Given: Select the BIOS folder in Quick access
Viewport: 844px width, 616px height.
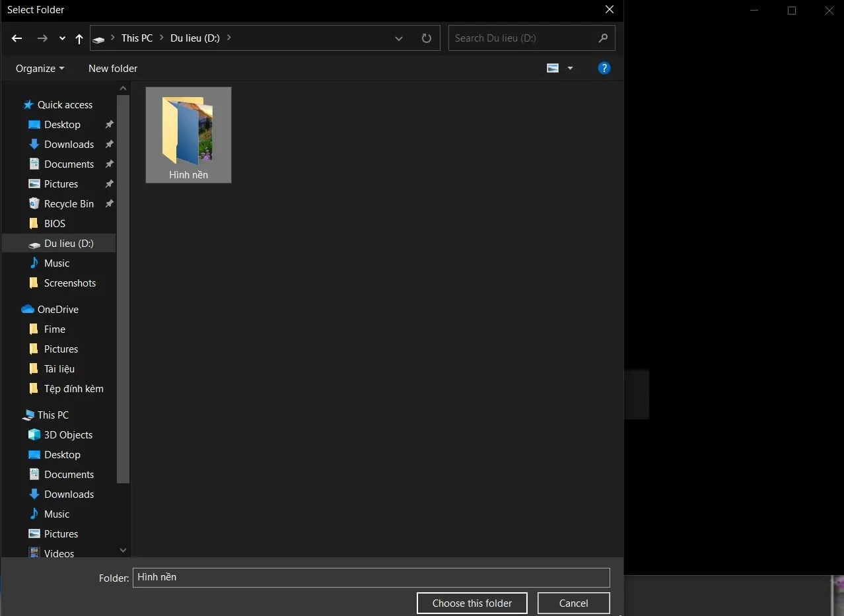Looking at the screenshot, I should [x=54, y=223].
